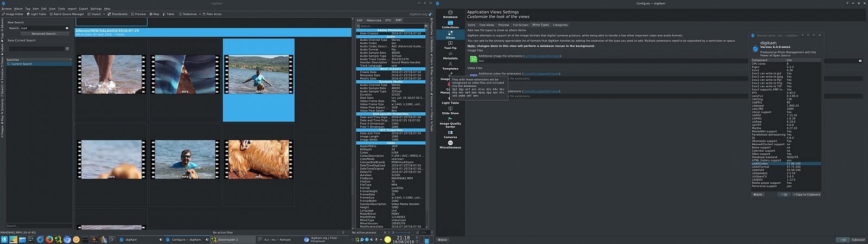Image resolution: width=868 pixels, height=244 pixels.
Task: Open the Light Table tool
Action: (37, 14)
